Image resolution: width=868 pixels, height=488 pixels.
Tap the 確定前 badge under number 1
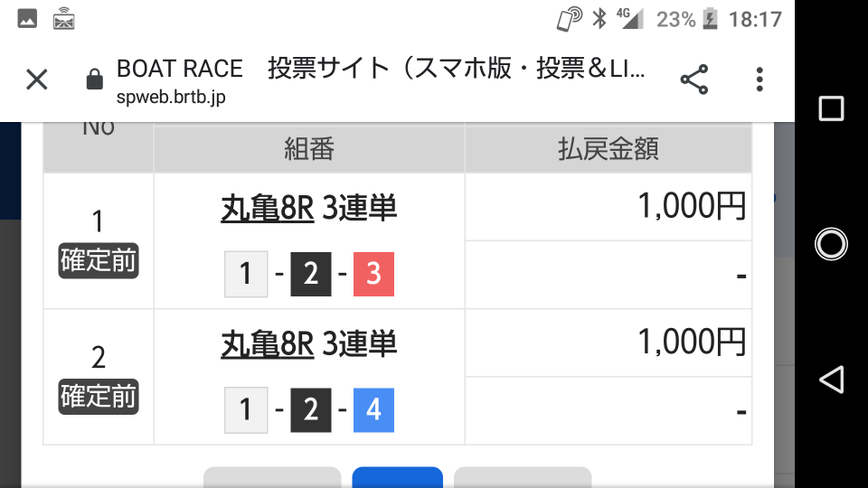tap(99, 260)
